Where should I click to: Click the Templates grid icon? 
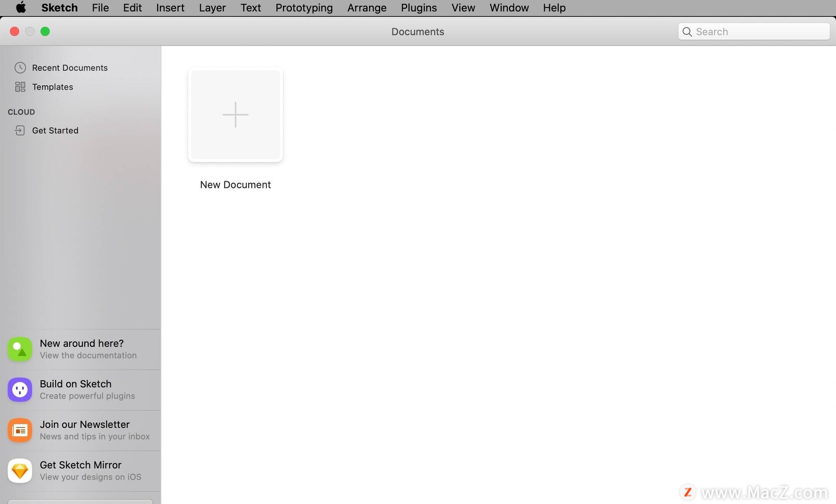20,87
